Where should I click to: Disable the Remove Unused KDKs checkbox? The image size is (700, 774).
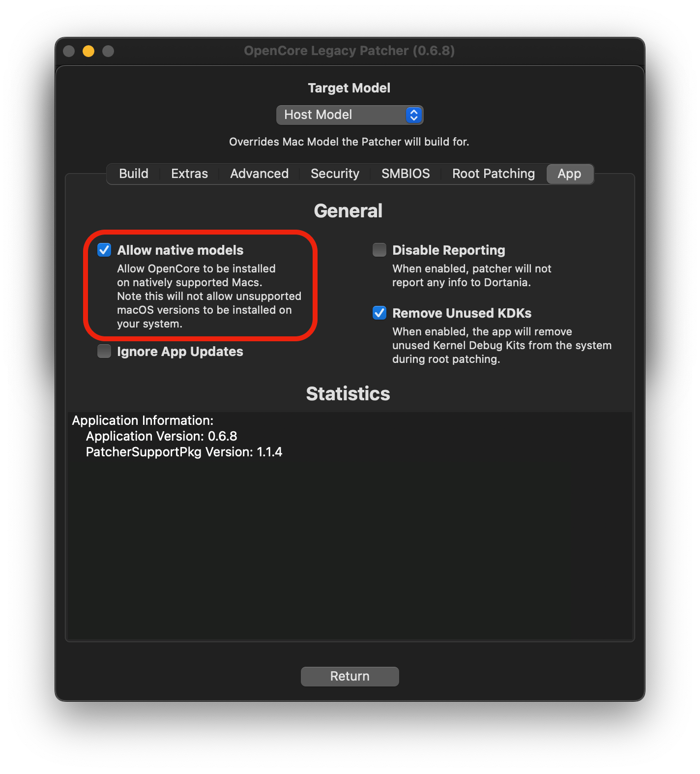379,313
